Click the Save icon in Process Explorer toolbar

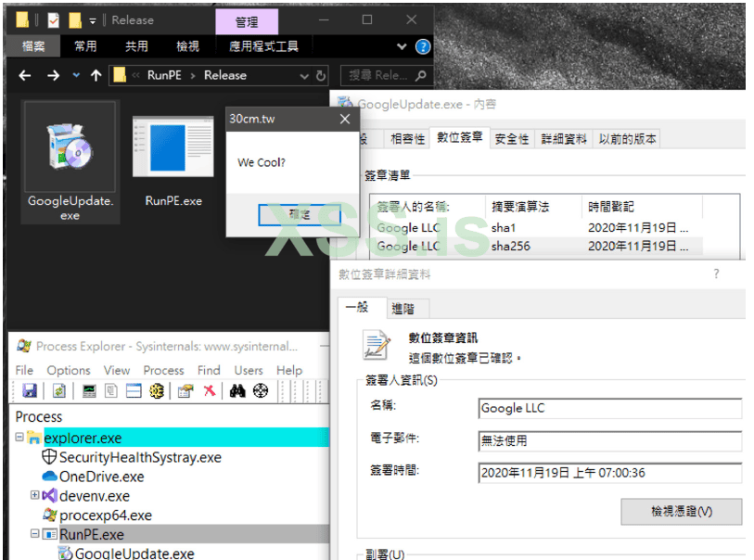click(x=30, y=391)
